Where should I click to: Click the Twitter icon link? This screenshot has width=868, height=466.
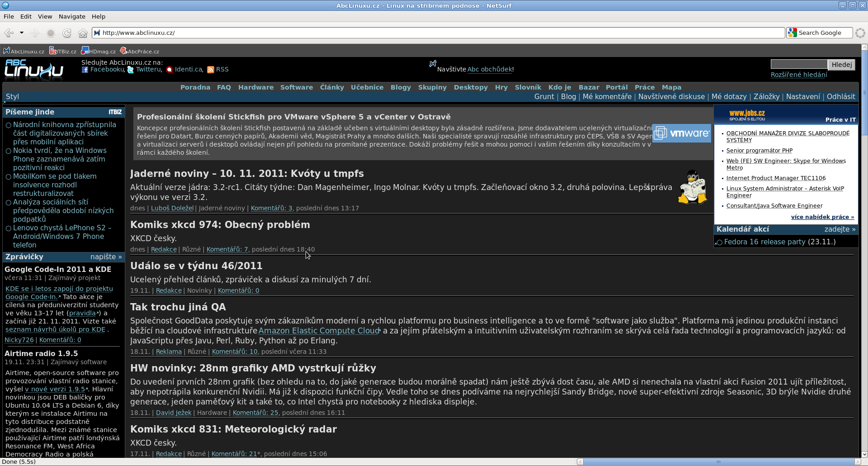coord(131,70)
